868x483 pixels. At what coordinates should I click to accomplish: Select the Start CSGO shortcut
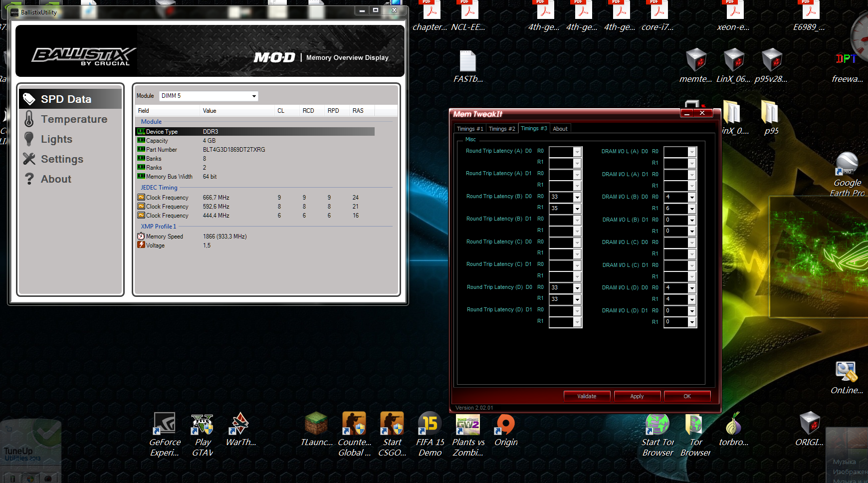(392, 435)
